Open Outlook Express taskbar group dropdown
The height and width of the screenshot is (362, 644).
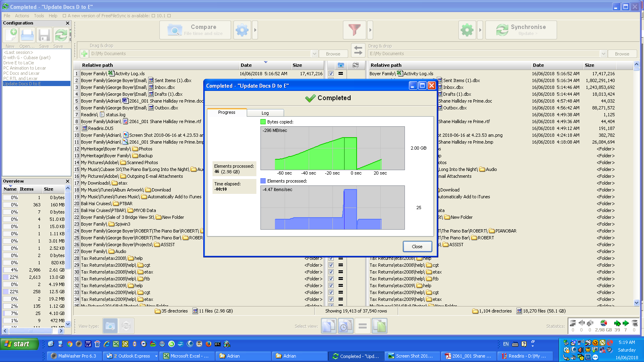click(156, 356)
